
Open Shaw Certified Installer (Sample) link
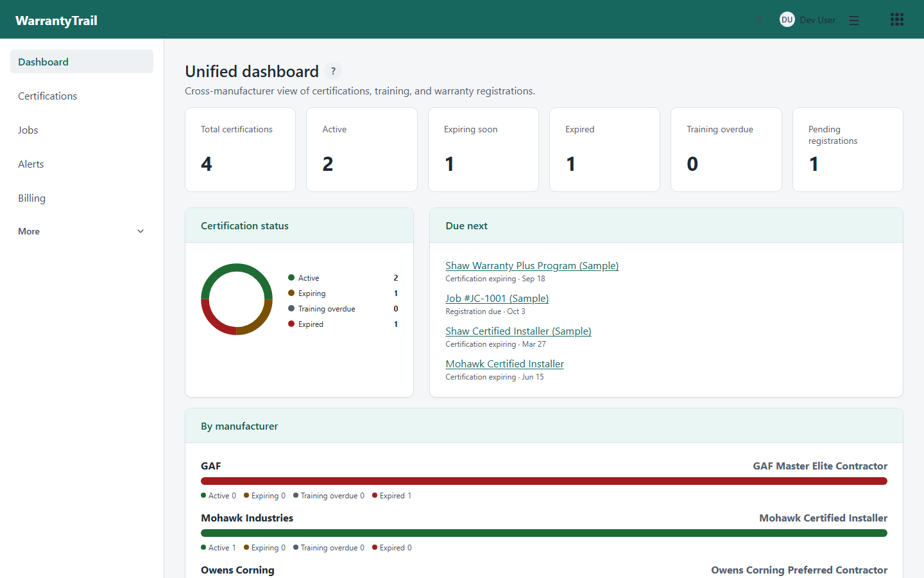click(x=518, y=331)
